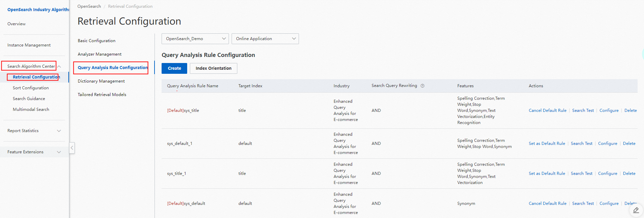
Task: Set sys_default_1 as the default rule
Action: point(547,144)
